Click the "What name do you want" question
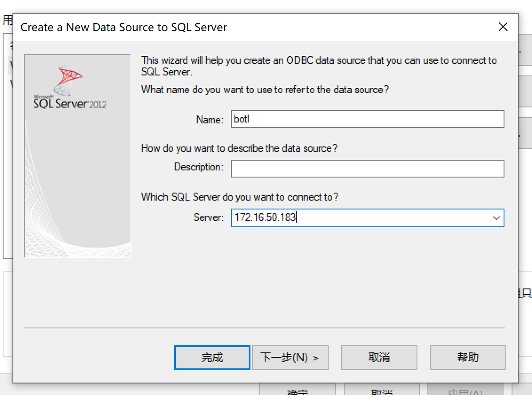The width and height of the screenshot is (532, 395). [265, 90]
